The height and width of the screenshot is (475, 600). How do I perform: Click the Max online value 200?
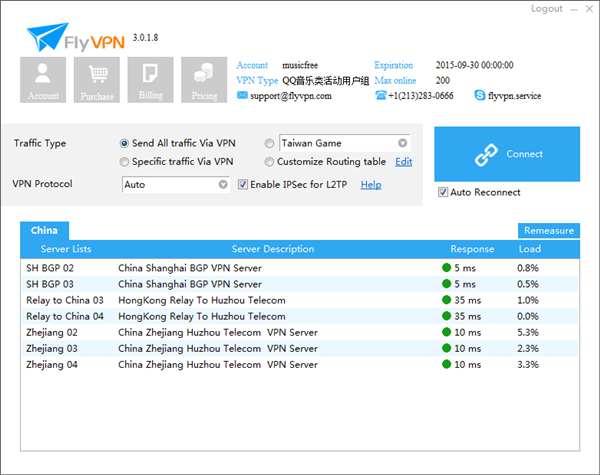443,80
